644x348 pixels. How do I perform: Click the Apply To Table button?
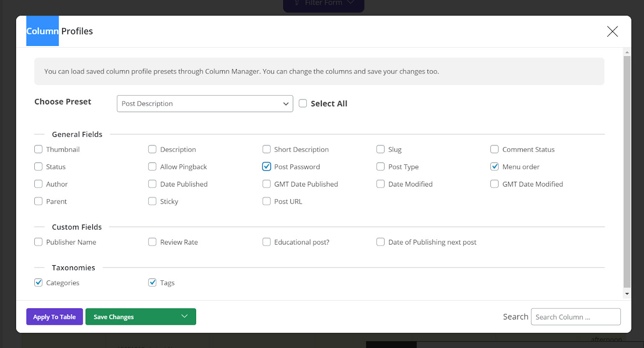click(54, 317)
